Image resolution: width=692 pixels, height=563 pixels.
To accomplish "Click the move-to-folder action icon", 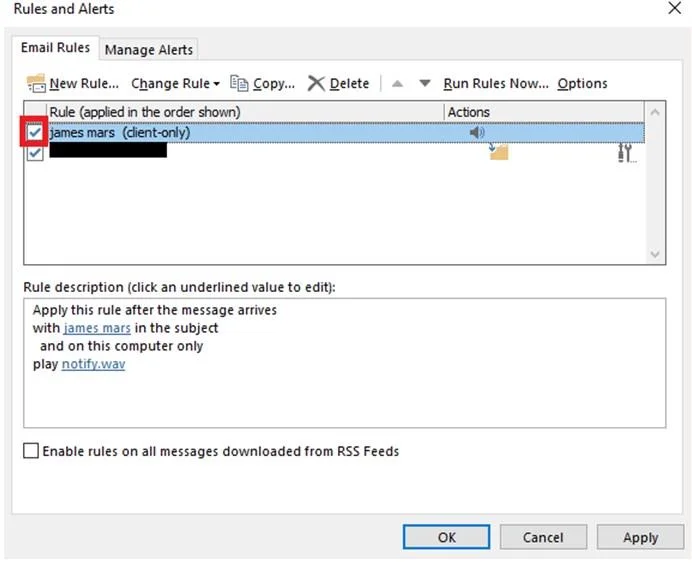I will coord(499,152).
